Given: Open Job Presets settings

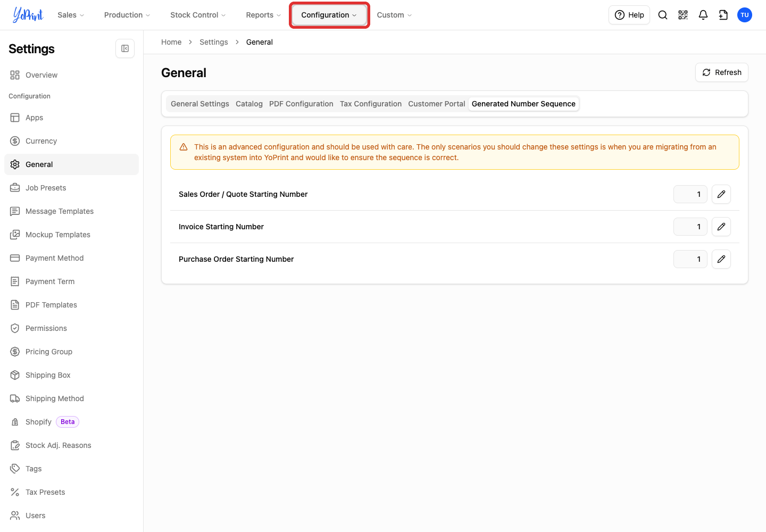Looking at the screenshot, I should click(x=71, y=188).
